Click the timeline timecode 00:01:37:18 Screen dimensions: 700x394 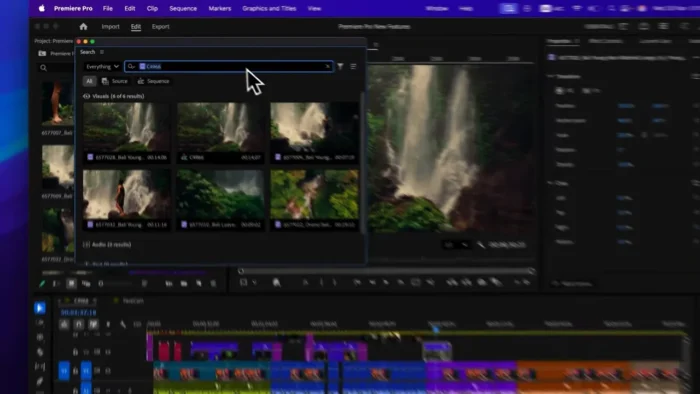pyautogui.click(x=78, y=313)
